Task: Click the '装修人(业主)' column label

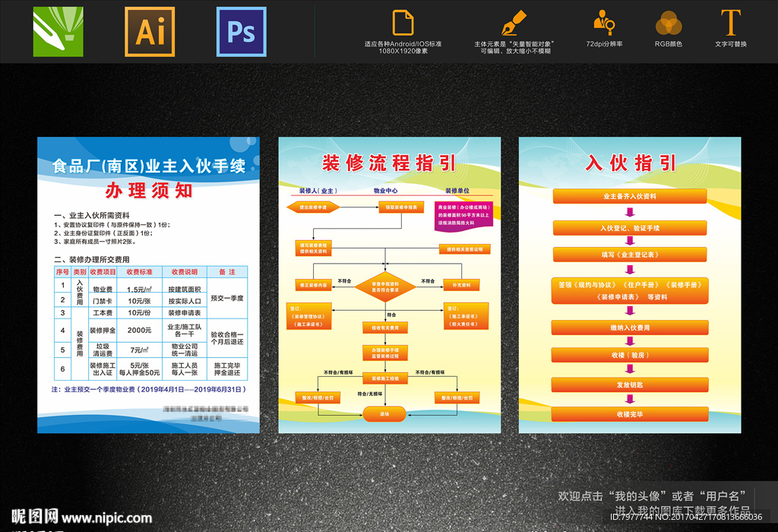Action: coord(318,191)
